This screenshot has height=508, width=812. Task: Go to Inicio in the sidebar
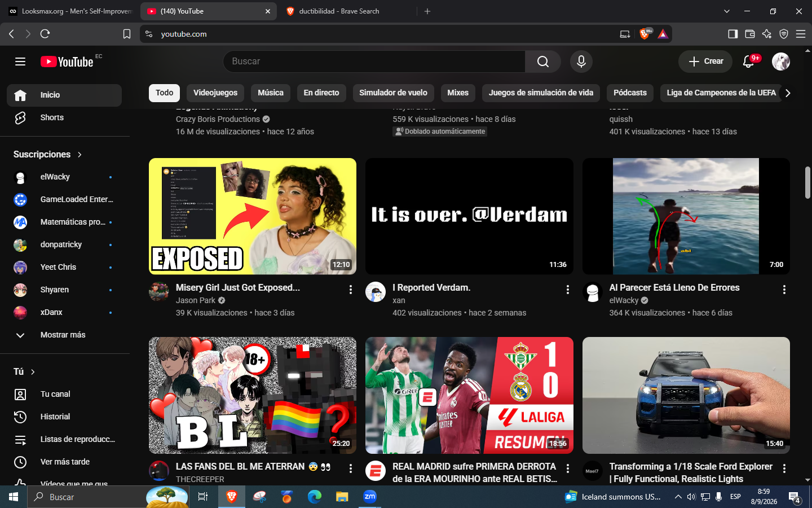64,95
